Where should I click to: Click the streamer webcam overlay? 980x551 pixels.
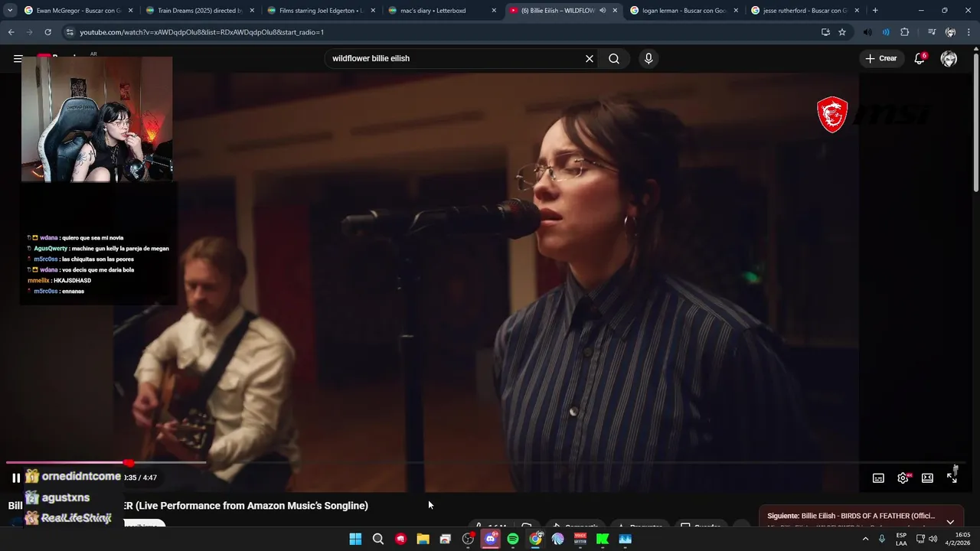(97, 119)
